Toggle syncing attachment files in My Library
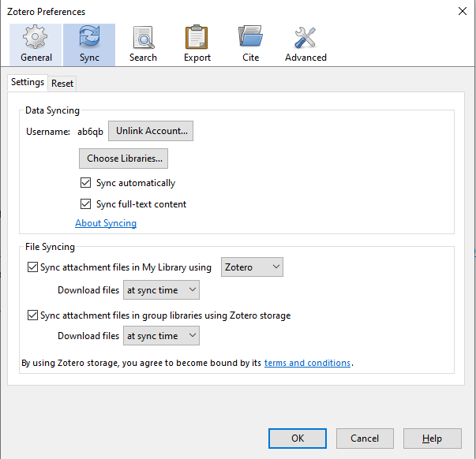 [x=32, y=267]
